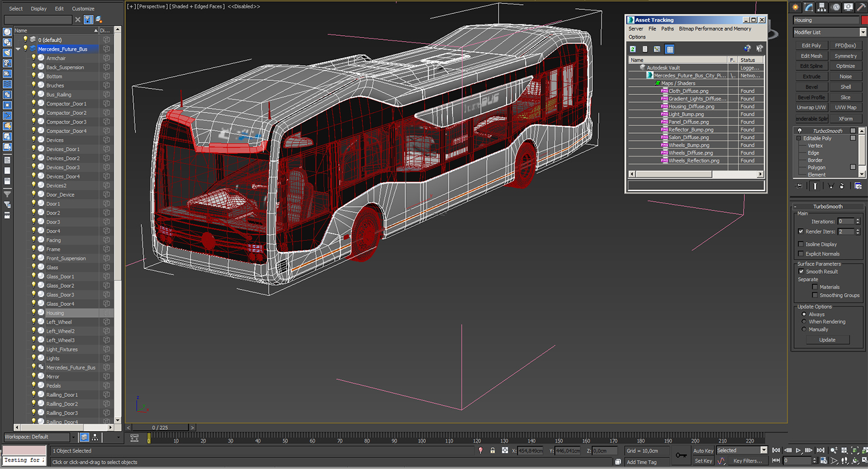
Task: Collapse the Mercedes_Future_Bus layer tree
Action: point(18,49)
